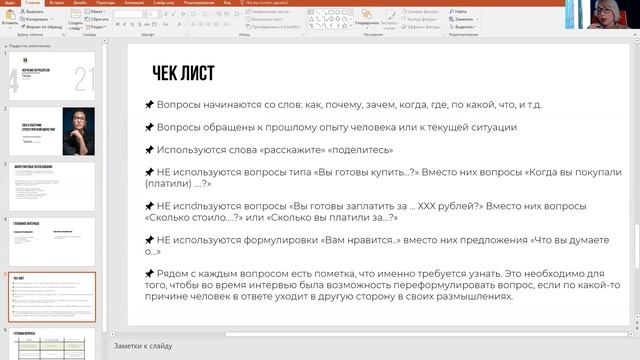Click the Decrease Font Size icon
640x360 pixels.
173,14
